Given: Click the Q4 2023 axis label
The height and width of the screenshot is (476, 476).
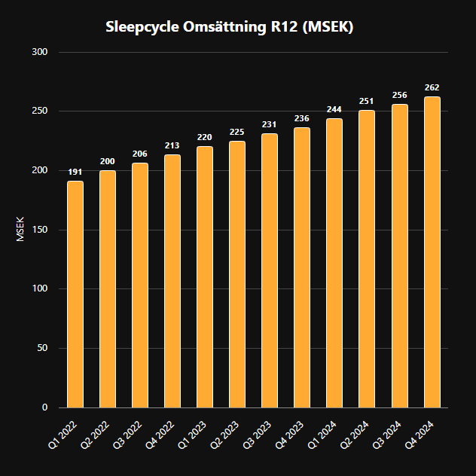Looking at the screenshot, I should (x=290, y=435).
